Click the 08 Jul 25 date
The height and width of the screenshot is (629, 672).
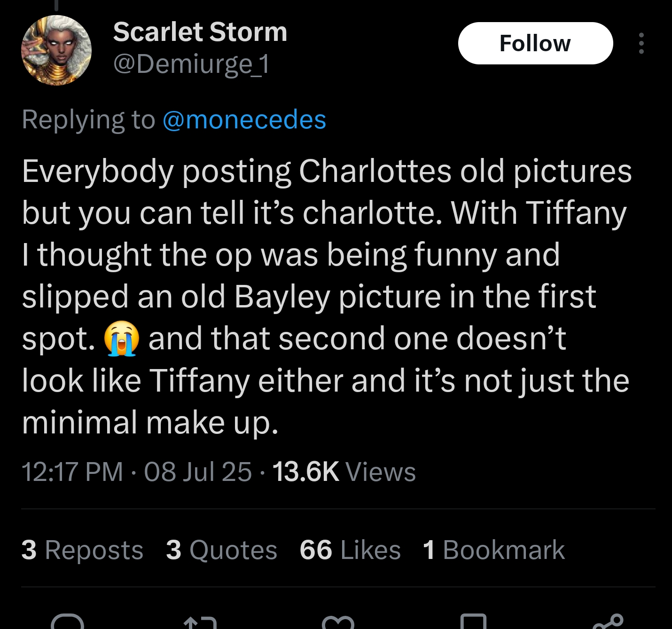[198, 472]
